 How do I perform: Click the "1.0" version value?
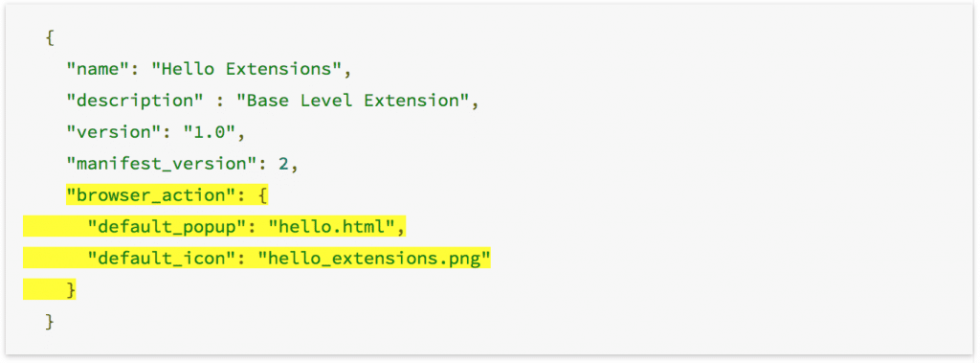tap(210, 132)
